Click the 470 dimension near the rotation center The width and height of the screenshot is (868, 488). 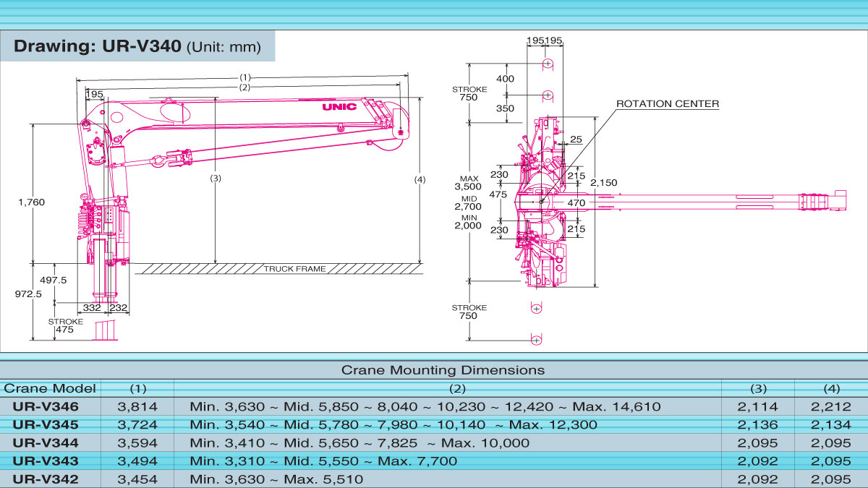(x=576, y=204)
